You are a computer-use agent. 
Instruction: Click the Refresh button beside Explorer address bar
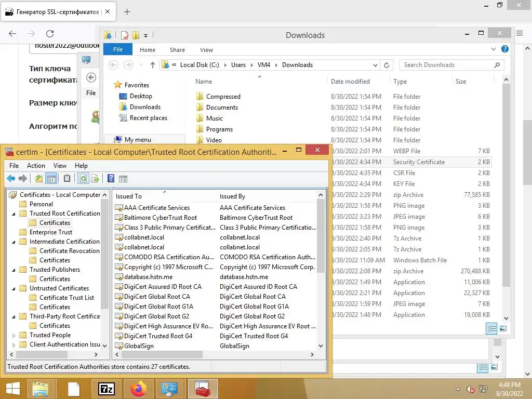pos(387,65)
